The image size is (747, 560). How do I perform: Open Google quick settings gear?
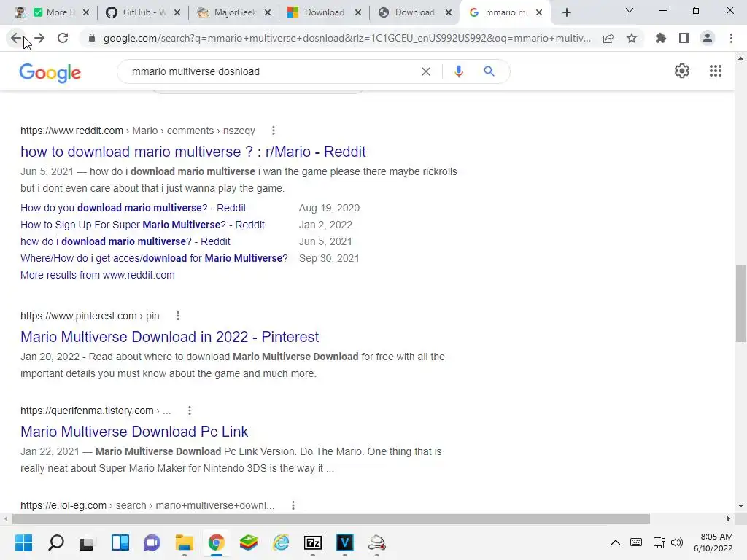682,71
